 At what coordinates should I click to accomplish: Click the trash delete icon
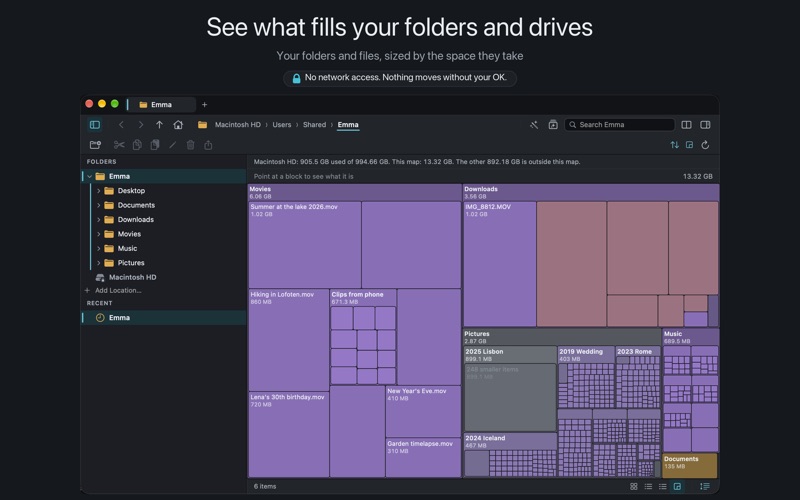pyautogui.click(x=190, y=145)
